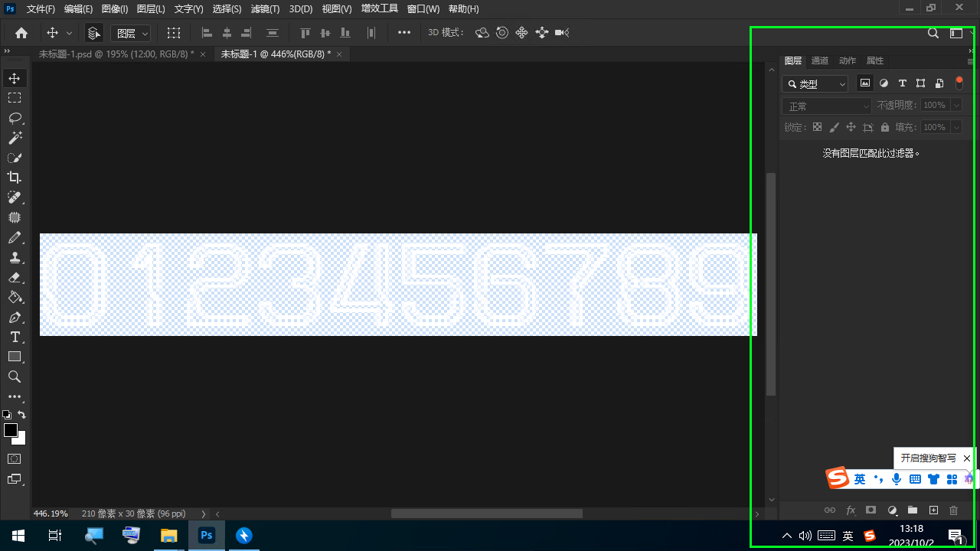Toggle the type layer filter button
980x551 pixels.
(x=902, y=83)
